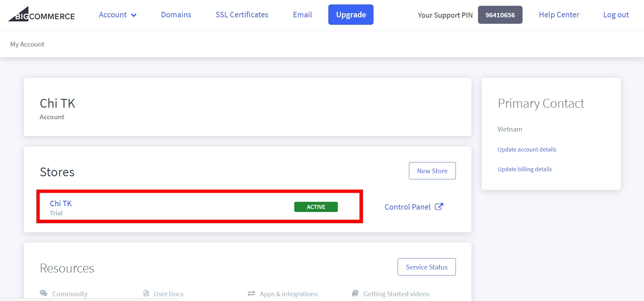Click the green ACTIVE status badge
This screenshot has height=301, width=644.
[316, 207]
